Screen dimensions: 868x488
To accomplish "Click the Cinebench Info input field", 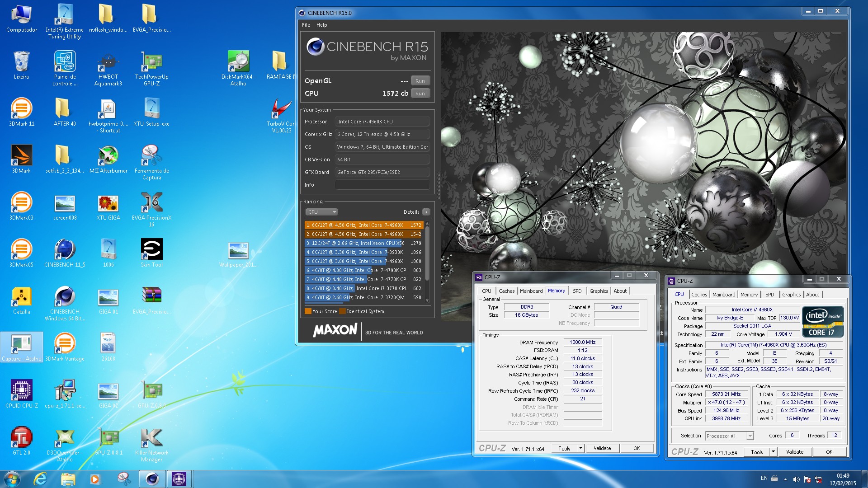I will [x=382, y=185].
